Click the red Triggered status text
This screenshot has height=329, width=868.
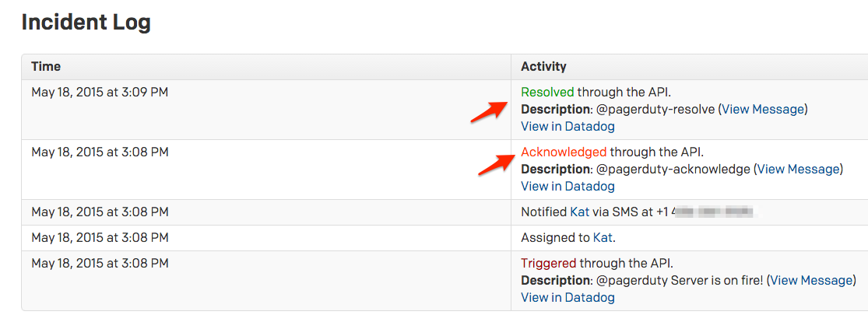(x=549, y=263)
